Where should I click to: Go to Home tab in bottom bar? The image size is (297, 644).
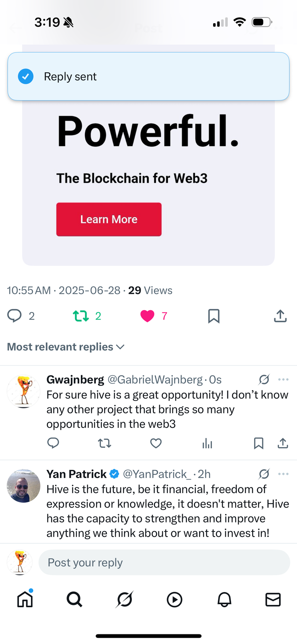click(x=25, y=599)
